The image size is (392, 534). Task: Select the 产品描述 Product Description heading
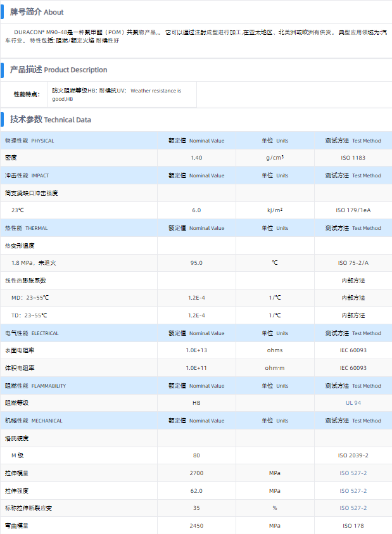(x=59, y=70)
